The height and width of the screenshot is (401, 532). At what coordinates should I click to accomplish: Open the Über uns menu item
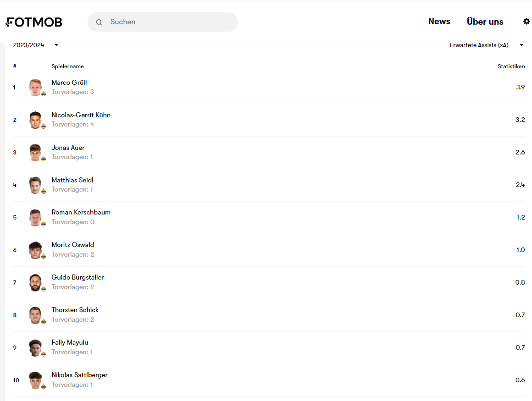(x=485, y=22)
